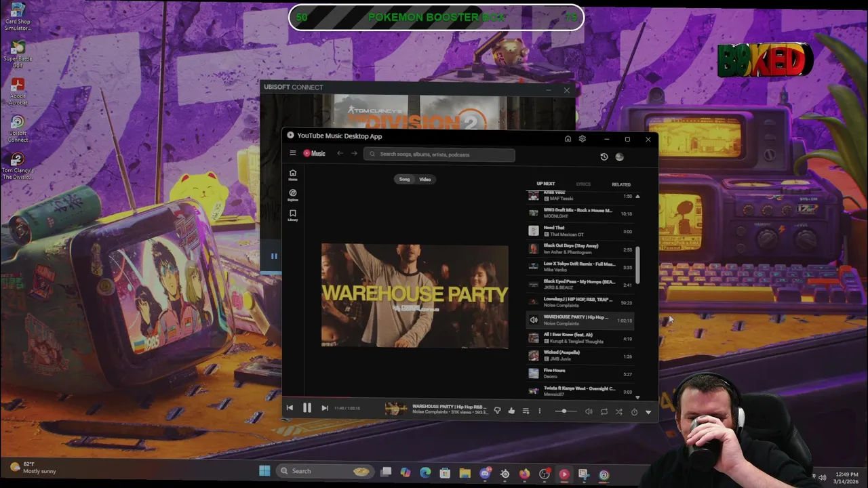
Task: Open Explore in the sidebar
Action: [293, 195]
